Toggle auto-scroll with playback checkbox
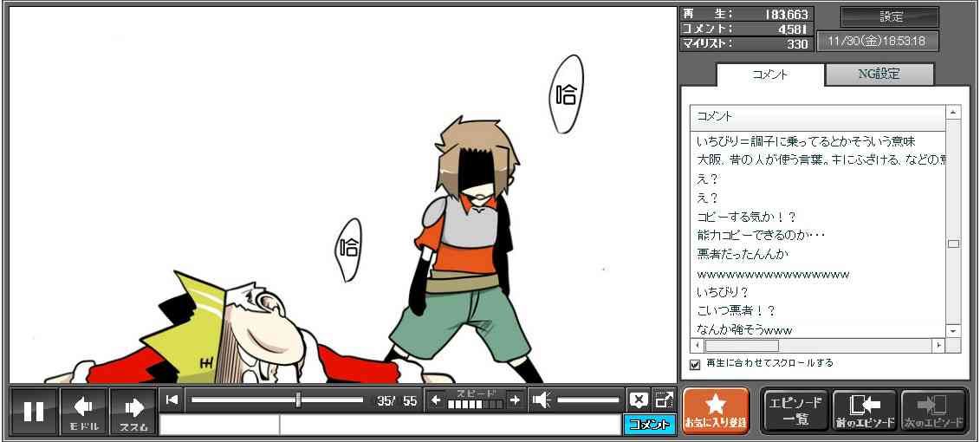Screen dimensions: 980x442 coord(695,364)
